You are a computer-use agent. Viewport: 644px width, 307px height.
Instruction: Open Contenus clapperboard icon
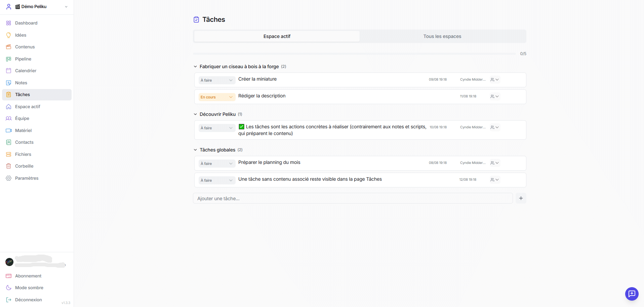(x=9, y=47)
